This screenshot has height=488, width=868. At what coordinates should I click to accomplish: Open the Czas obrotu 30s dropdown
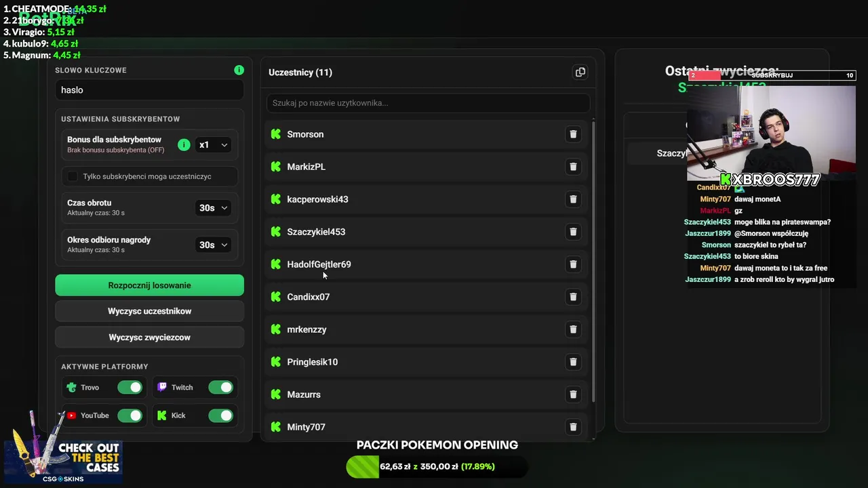pos(214,208)
